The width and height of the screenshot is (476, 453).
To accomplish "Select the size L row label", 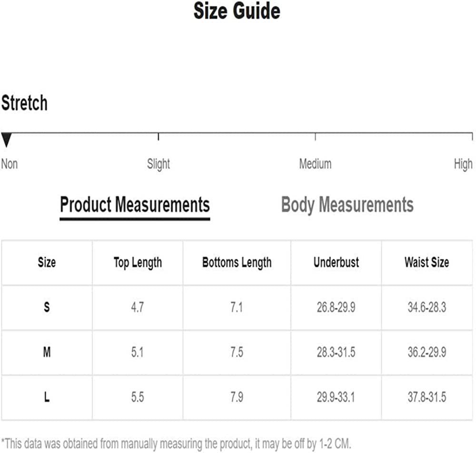I will (x=47, y=397).
